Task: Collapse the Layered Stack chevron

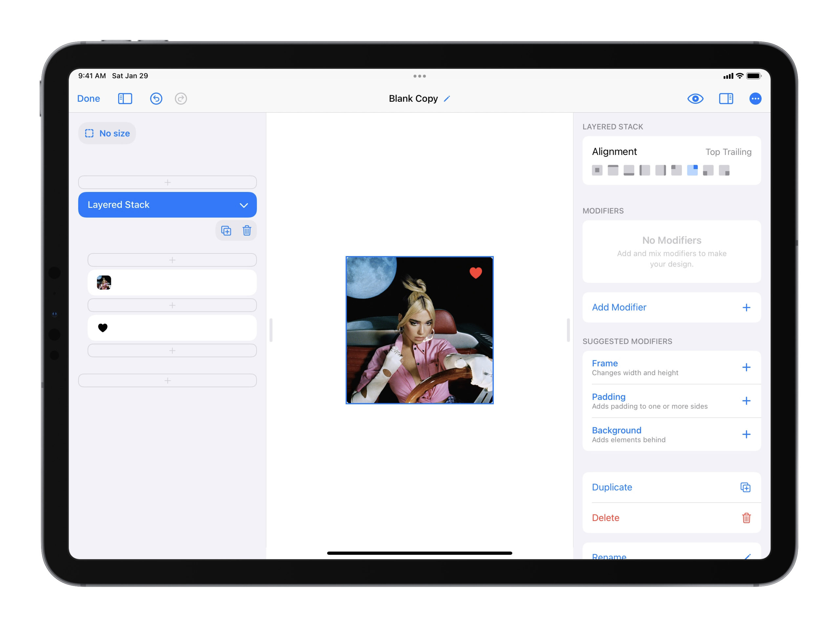Action: click(x=244, y=205)
